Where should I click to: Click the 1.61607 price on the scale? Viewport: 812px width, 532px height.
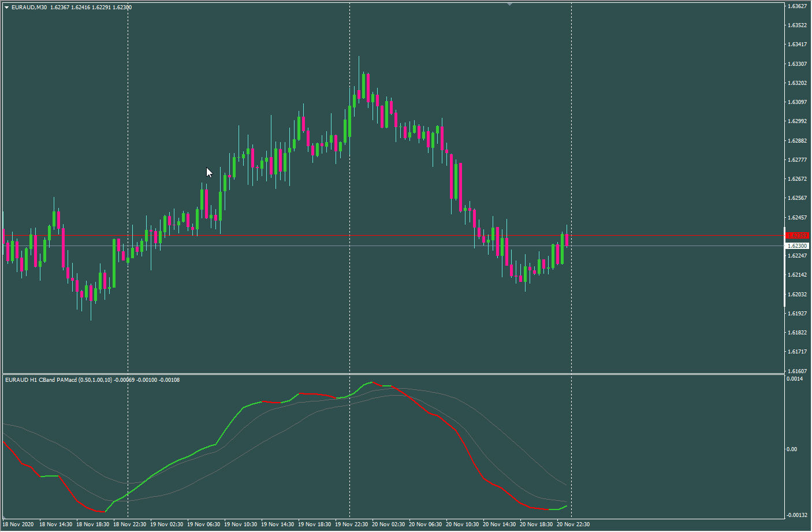[798, 371]
